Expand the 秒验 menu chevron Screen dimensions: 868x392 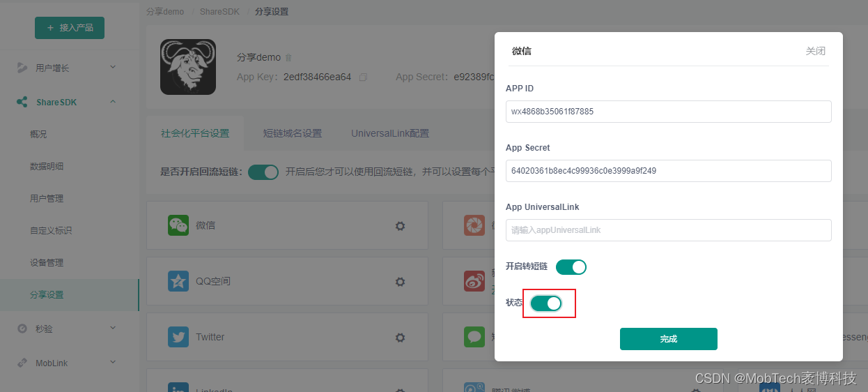click(x=114, y=328)
